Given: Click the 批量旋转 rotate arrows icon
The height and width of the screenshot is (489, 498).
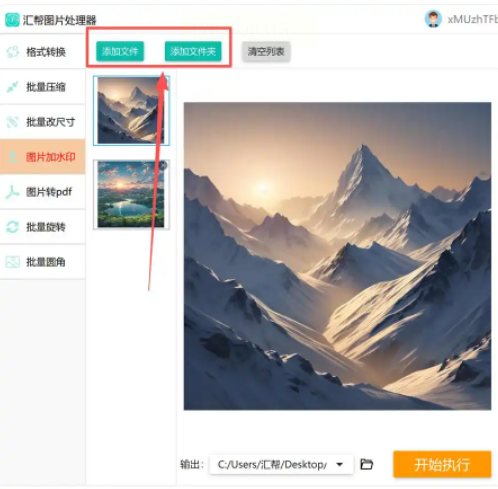Looking at the screenshot, I should [13, 227].
